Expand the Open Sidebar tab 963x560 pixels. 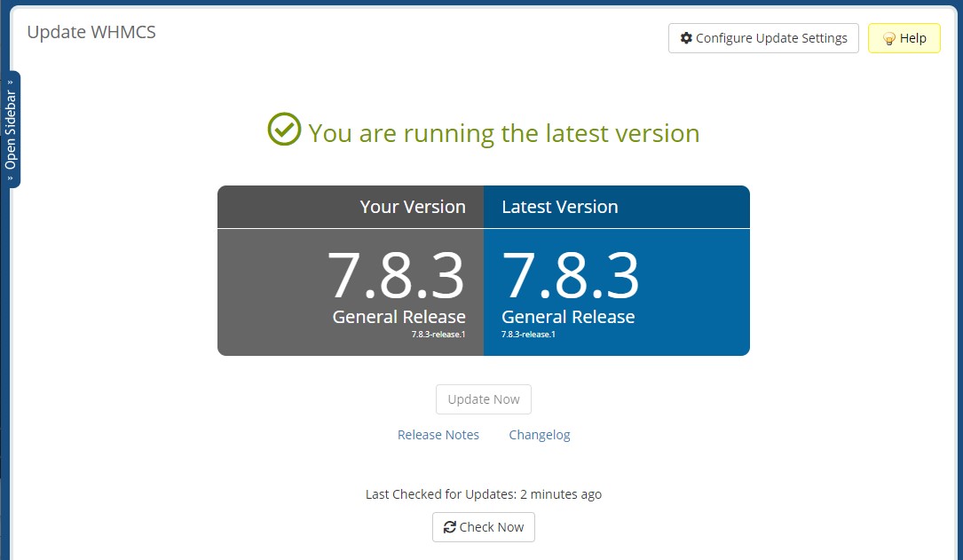pyautogui.click(x=11, y=130)
